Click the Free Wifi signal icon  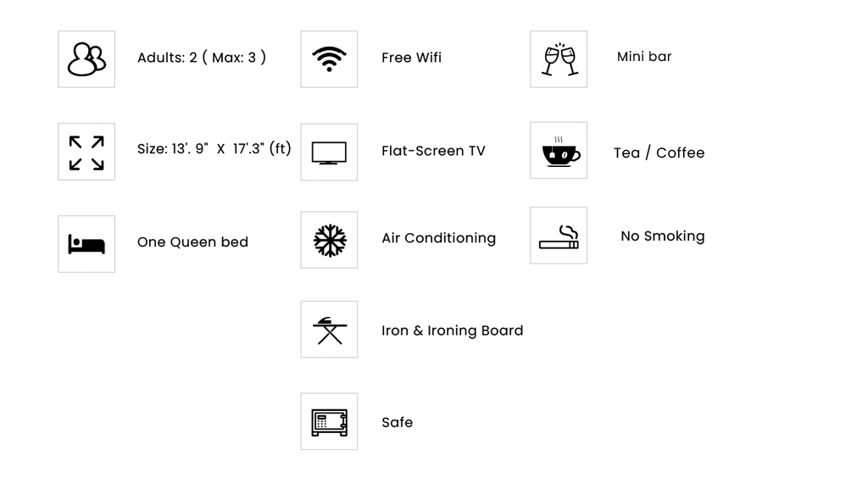(x=329, y=59)
